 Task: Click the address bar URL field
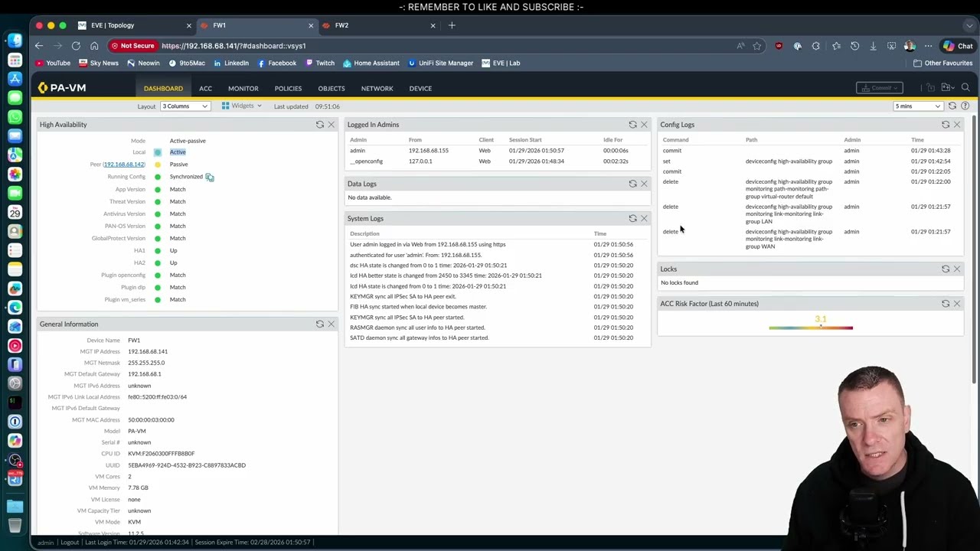pos(444,46)
